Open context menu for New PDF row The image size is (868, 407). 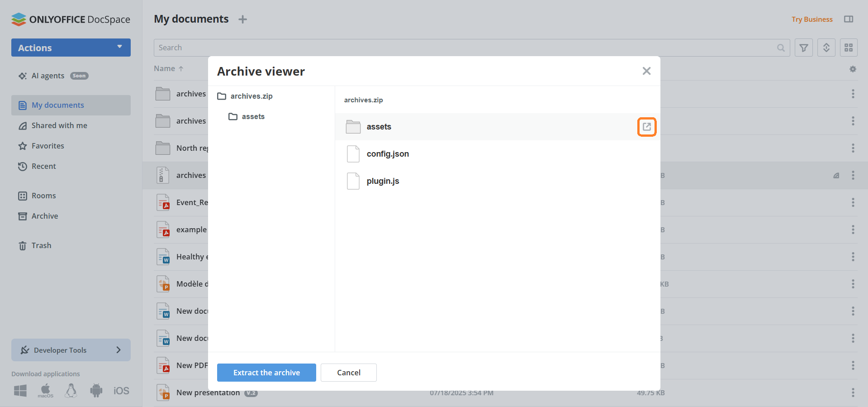click(x=853, y=365)
